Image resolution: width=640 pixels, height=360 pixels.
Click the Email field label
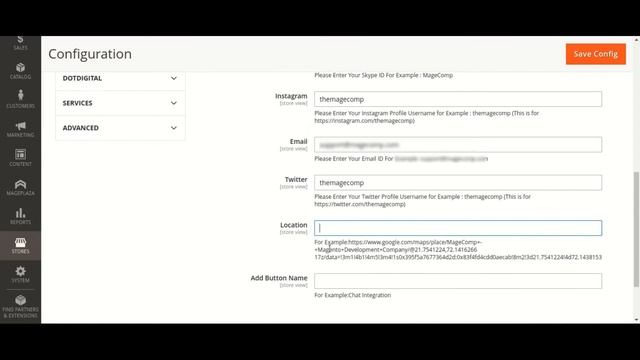tap(298, 142)
